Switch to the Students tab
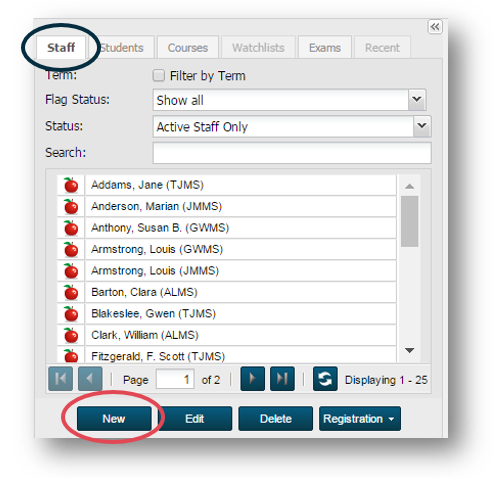This screenshot has height=478, width=496. point(122,47)
